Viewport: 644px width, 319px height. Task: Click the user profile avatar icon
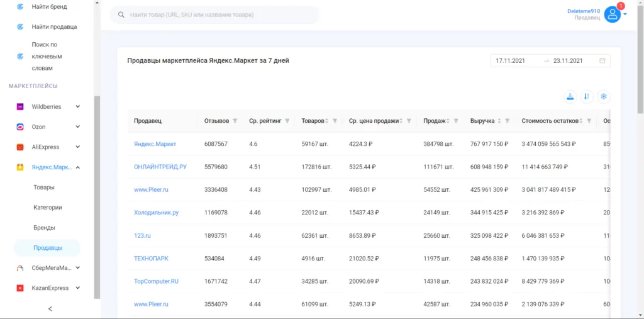[612, 14]
